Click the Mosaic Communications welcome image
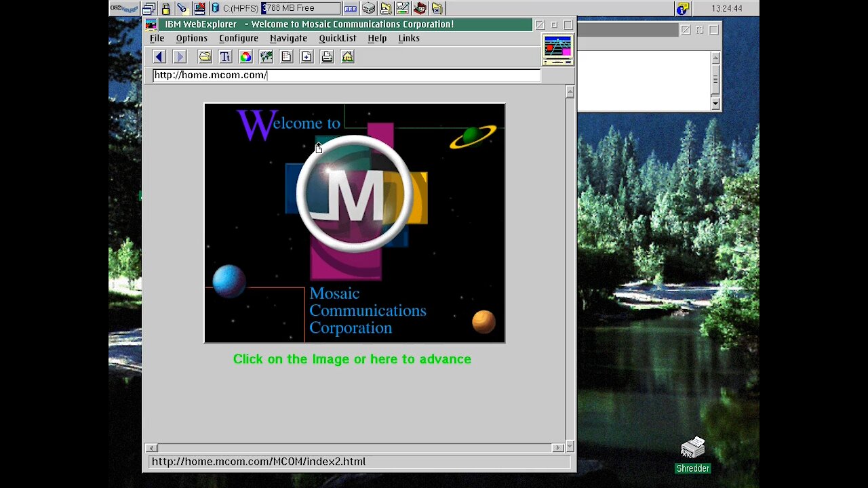This screenshot has width=868, height=488. (x=355, y=223)
